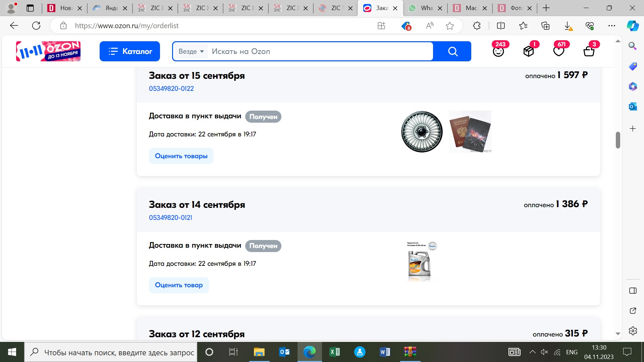
Task: Toggle Edge sidebar panel layout icon
Action: (x=633, y=291)
